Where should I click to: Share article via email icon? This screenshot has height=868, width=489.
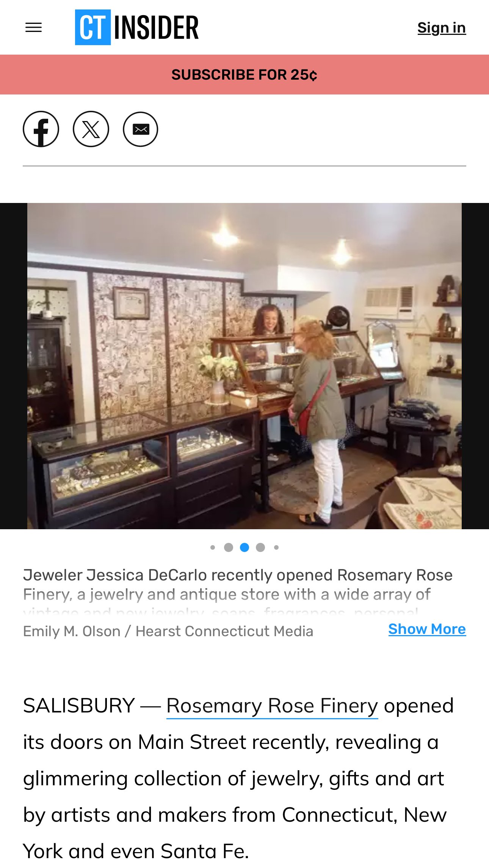(141, 129)
